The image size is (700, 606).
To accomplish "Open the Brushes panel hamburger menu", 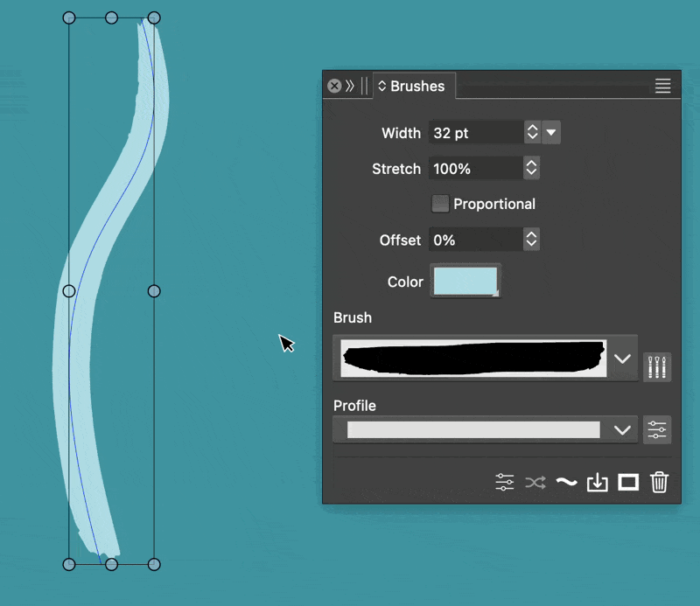I will [x=662, y=86].
